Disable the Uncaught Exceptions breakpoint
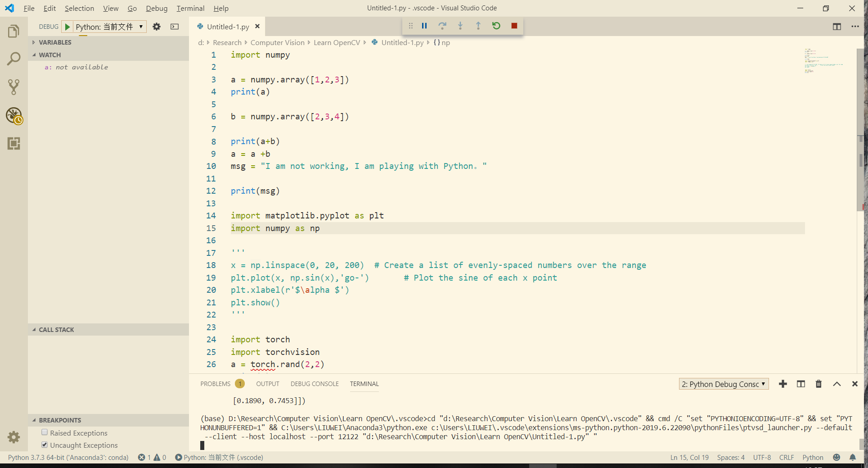The width and height of the screenshot is (868, 468). [45, 445]
